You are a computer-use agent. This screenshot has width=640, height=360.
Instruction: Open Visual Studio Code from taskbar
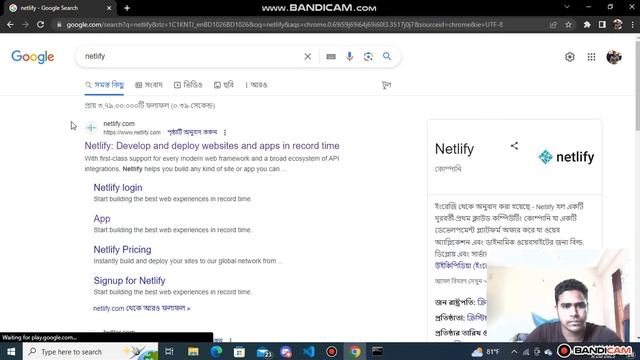click(309, 351)
